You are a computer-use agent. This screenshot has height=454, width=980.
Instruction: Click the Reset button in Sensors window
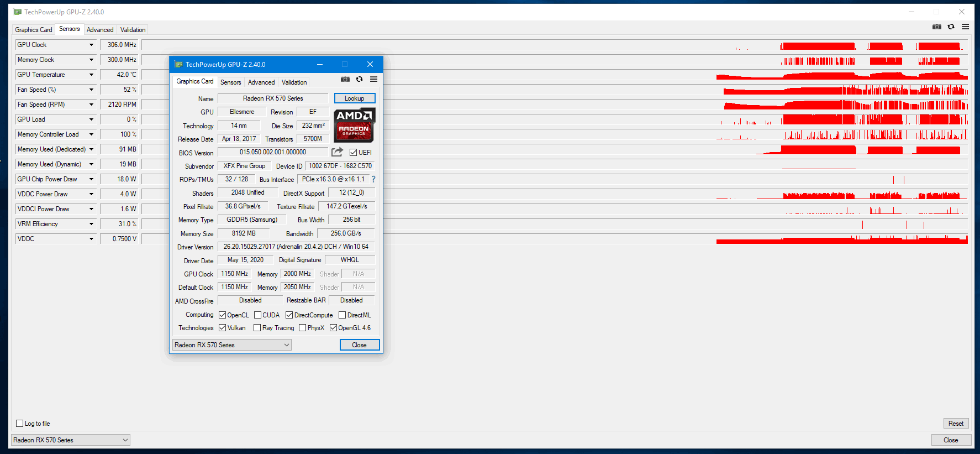click(956, 424)
